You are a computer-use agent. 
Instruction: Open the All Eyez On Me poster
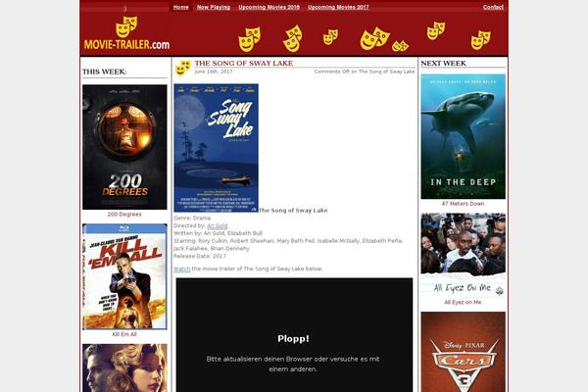[464, 255]
